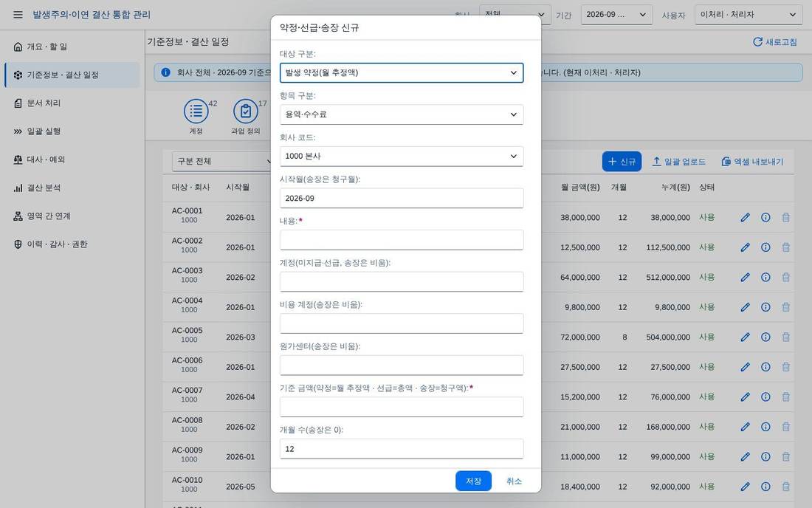Open the 항목 구분 dropdown showing 용역·수수료
Screen dimensions: 812x508
(402, 114)
